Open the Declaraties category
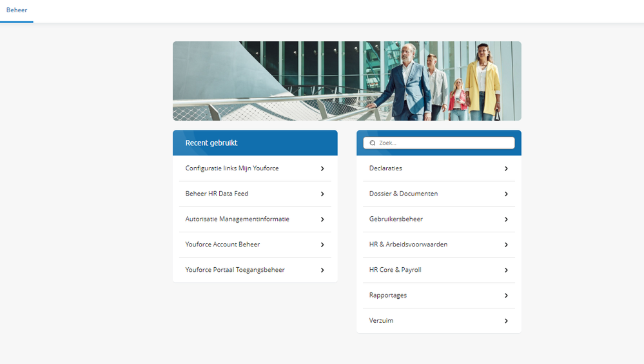 point(438,168)
